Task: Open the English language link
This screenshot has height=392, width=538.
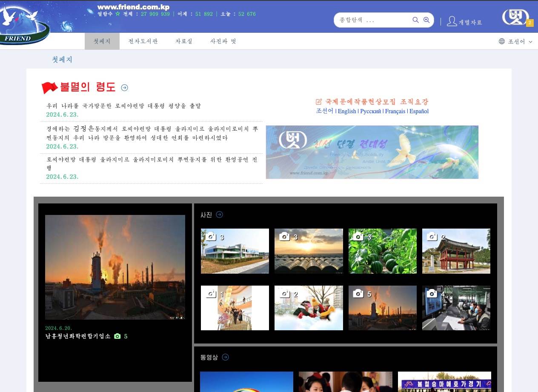Action: 347,111
